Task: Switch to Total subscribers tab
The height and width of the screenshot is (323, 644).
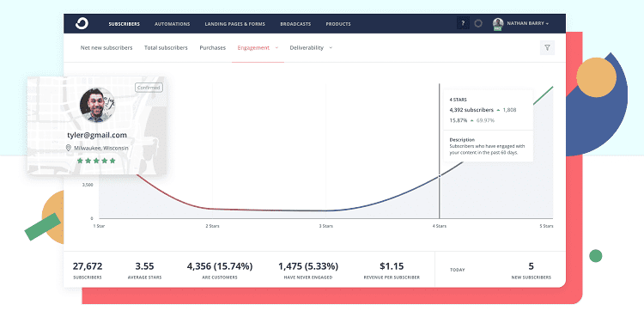Action: [166, 47]
